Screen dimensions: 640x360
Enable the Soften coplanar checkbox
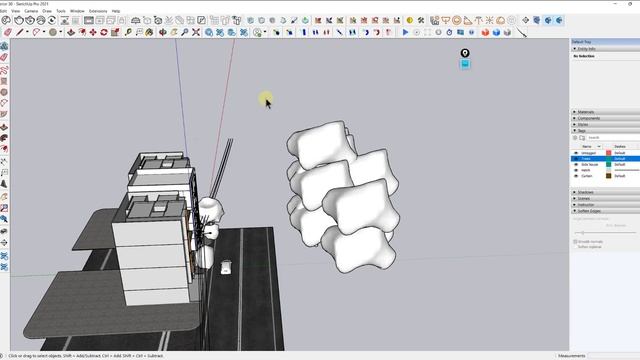pyautogui.click(x=575, y=247)
